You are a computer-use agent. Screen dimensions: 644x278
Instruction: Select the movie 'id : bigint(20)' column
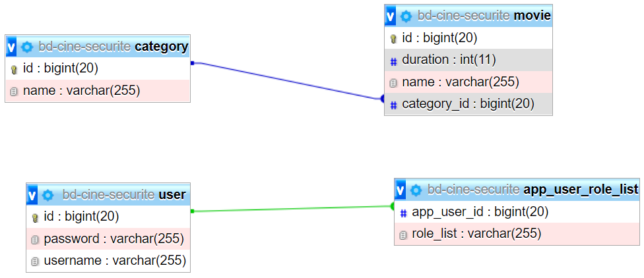click(468, 38)
